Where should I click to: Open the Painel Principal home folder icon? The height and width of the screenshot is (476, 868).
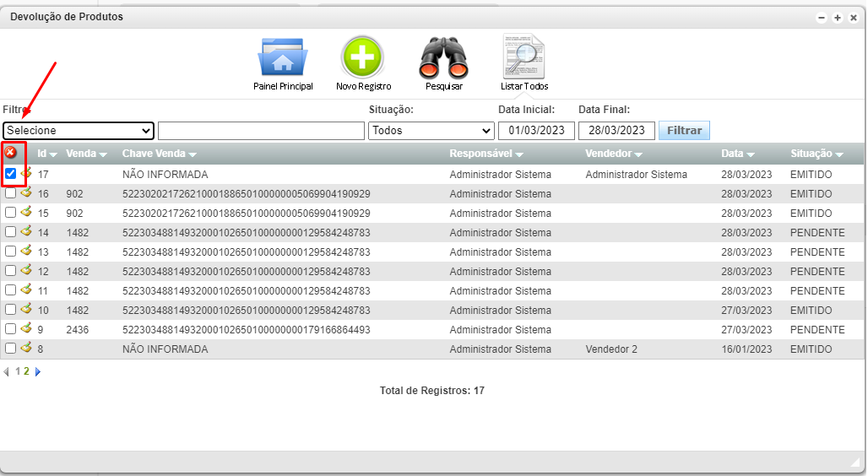(x=282, y=57)
